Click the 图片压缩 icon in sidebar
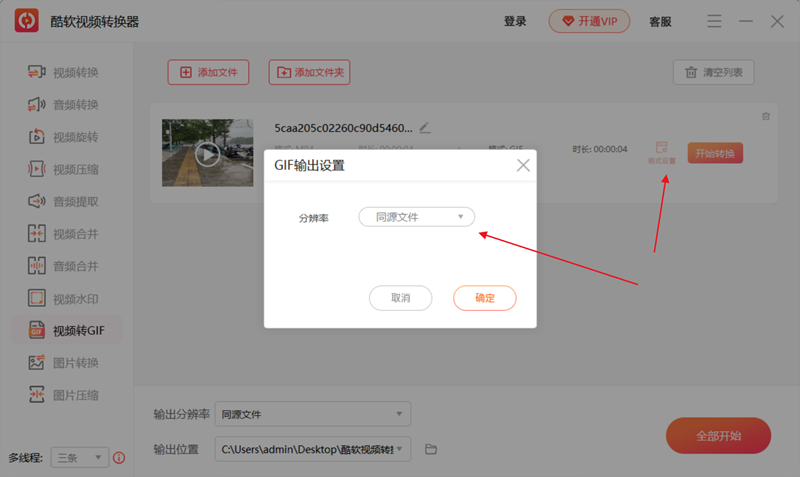The height and width of the screenshot is (477, 800). pos(37,395)
